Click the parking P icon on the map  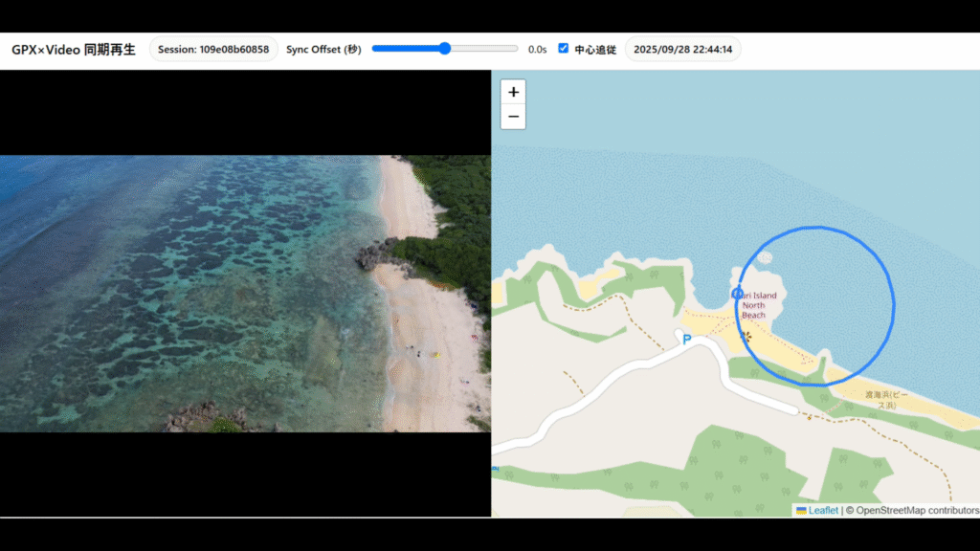(x=686, y=340)
